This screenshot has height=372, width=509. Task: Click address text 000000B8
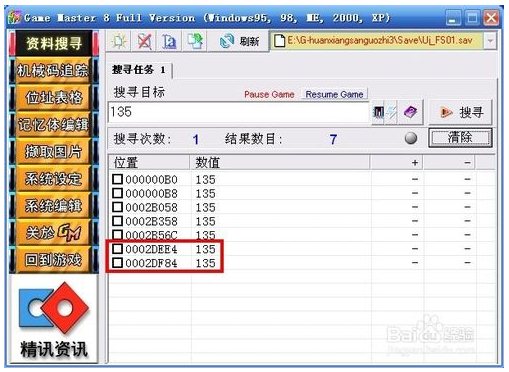(151, 194)
